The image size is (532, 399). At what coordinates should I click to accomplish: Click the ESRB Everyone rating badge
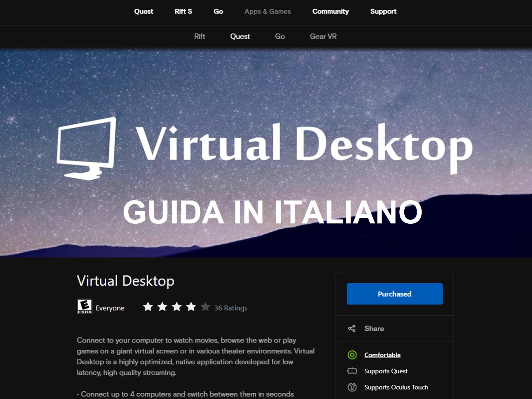tap(84, 306)
